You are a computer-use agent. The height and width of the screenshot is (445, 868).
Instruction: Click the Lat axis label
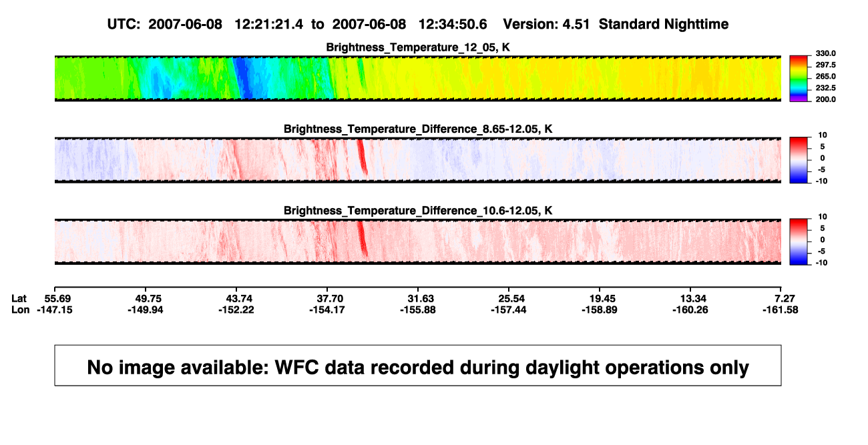pyautogui.click(x=19, y=298)
